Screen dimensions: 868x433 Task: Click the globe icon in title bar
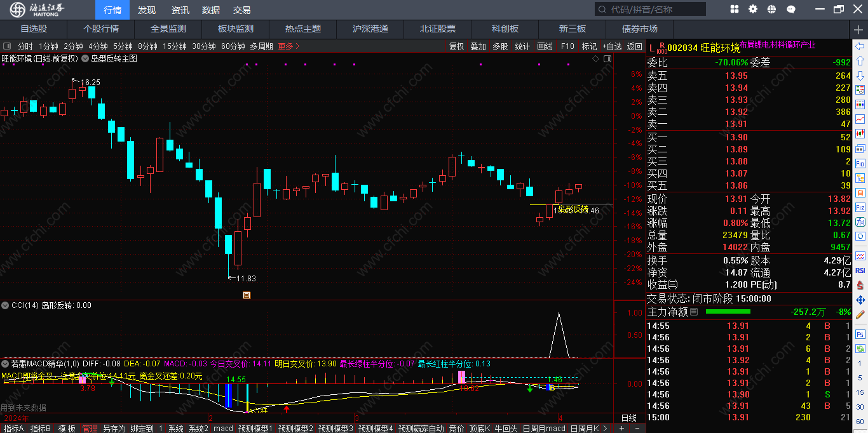[x=772, y=10]
